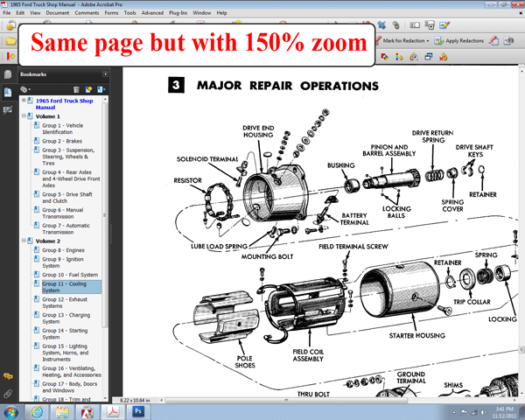This screenshot has height=420, width=525.
Task: Click the blue puzzle-piece toolbar icon
Action: [381, 25]
